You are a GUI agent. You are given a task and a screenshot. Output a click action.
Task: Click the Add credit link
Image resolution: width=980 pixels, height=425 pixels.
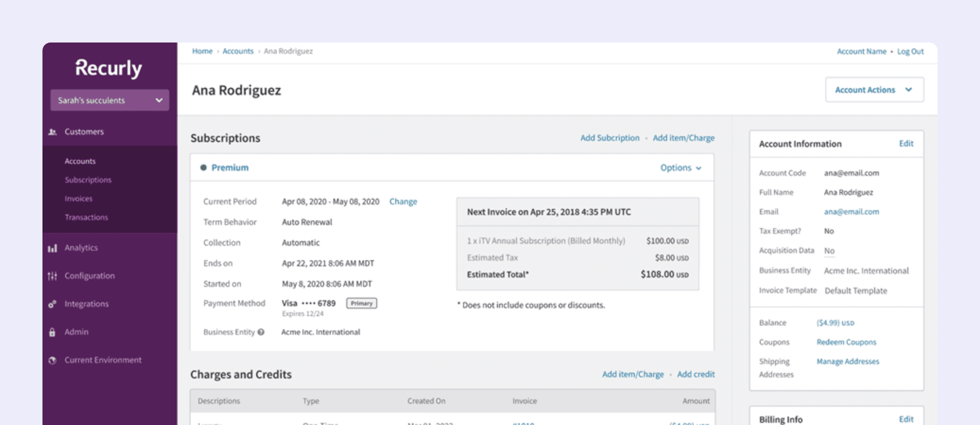(x=696, y=374)
